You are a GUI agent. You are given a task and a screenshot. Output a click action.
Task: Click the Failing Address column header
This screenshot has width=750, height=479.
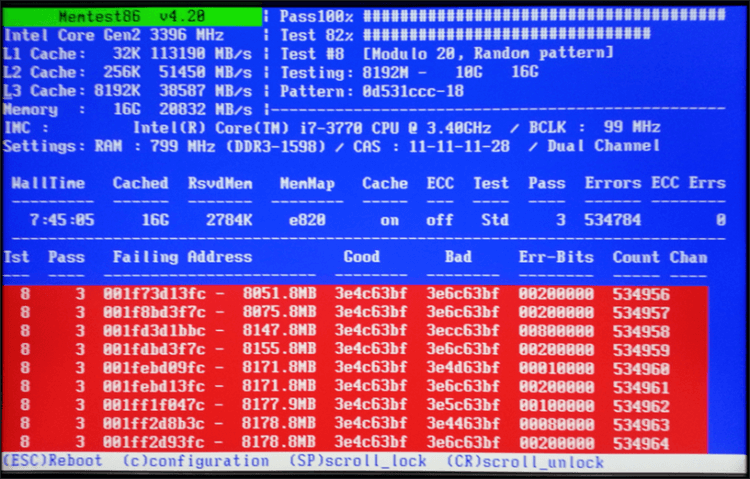click(x=182, y=257)
